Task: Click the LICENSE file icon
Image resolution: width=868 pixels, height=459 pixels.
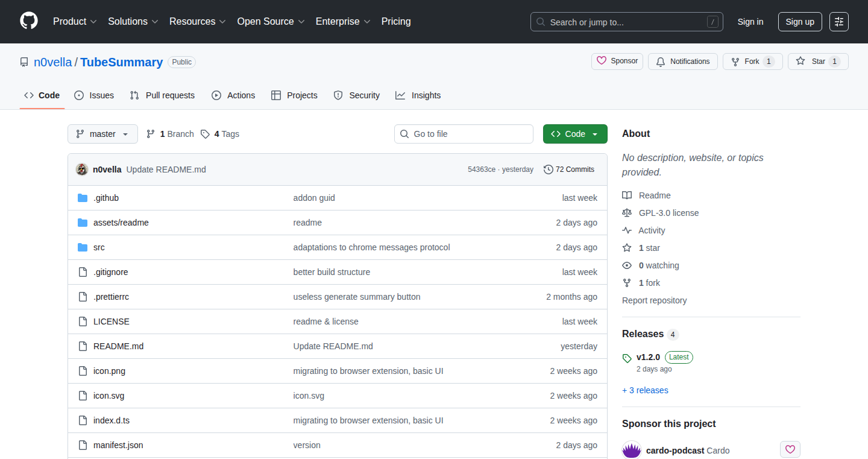Action: (x=83, y=321)
